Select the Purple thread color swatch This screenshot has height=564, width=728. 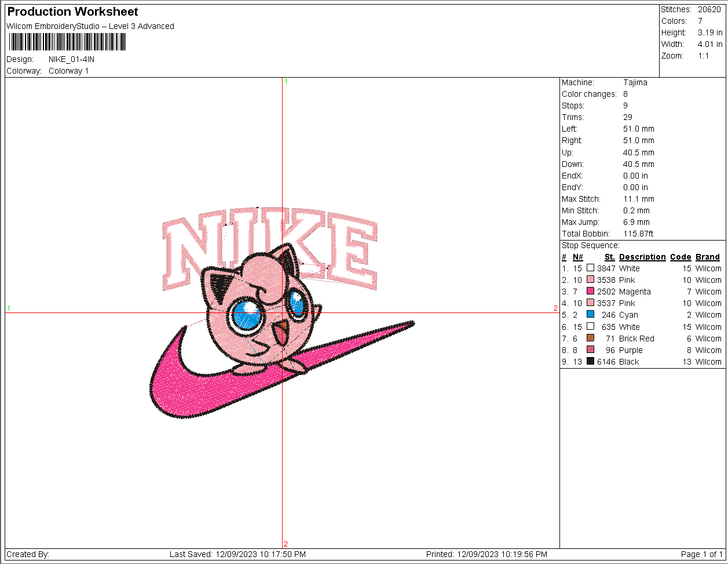pyautogui.click(x=590, y=350)
